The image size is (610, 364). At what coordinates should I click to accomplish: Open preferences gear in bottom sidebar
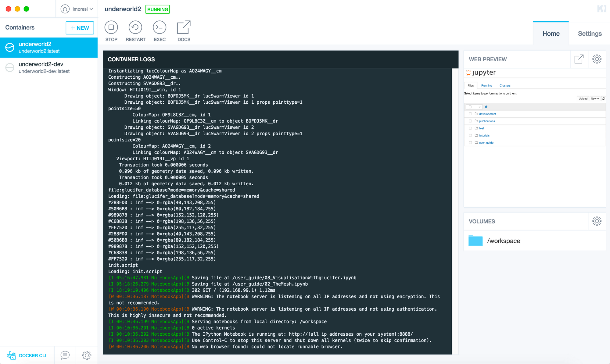[87, 355]
